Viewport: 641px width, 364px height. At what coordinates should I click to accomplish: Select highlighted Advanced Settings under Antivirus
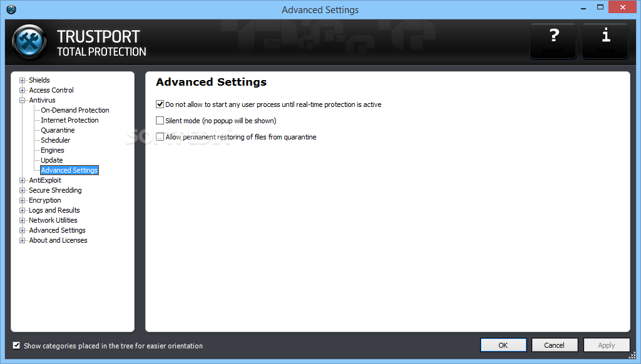(69, 170)
